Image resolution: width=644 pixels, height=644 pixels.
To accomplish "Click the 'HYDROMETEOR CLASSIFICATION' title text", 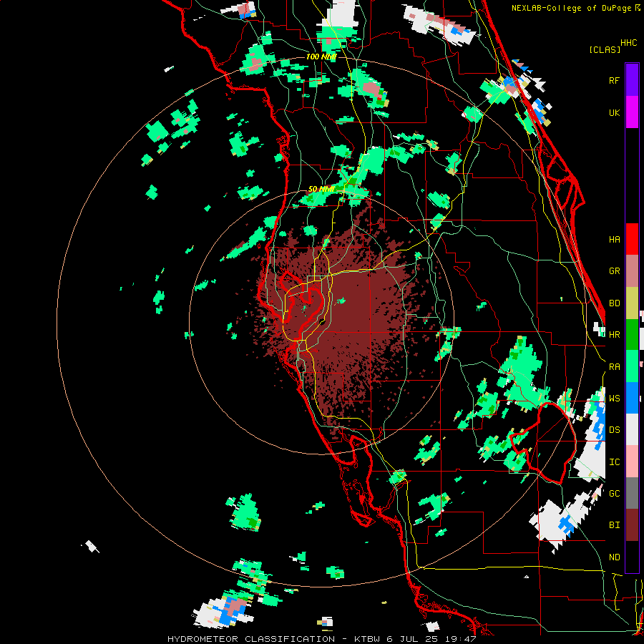I will (x=251, y=639).
